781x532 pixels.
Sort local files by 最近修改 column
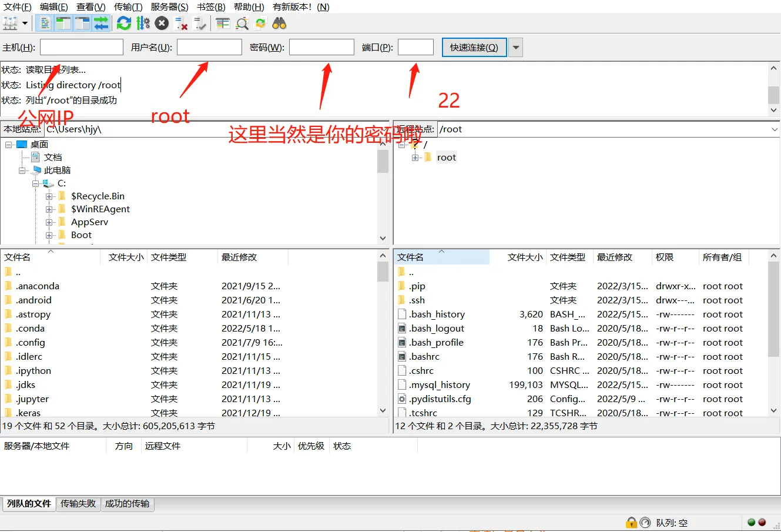(253, 257)
